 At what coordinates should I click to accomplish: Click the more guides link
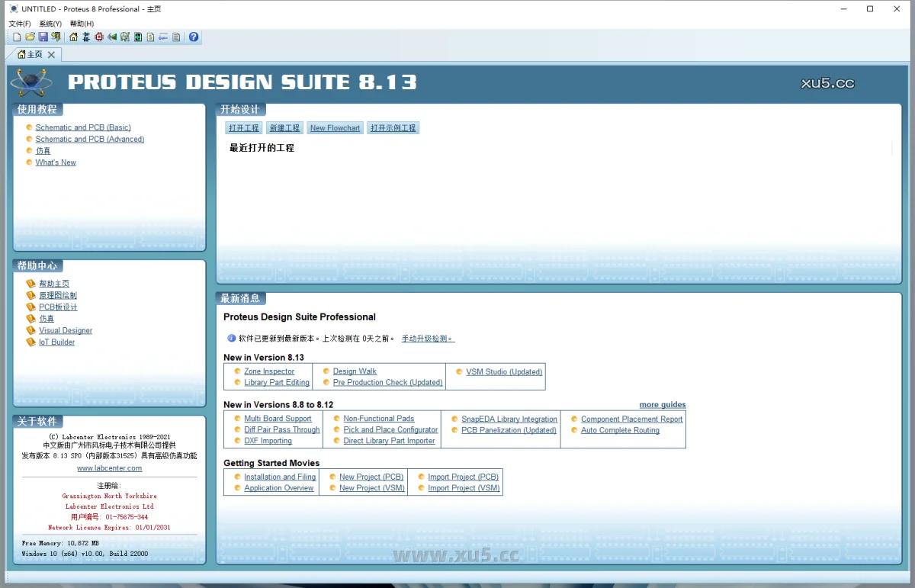tap(662, 405)
